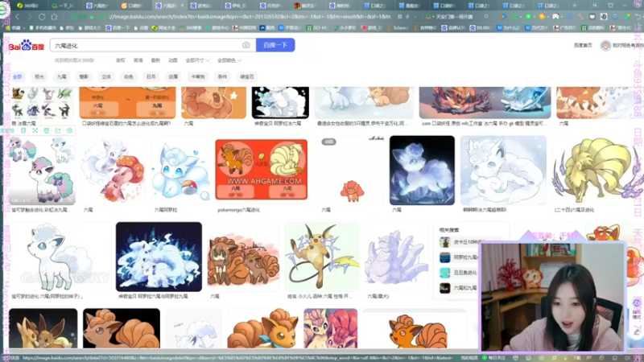The height and width of the screenshot is (362, 644).
Task: Select the 绿宝石 category tag
Action: (x=247, y=76)
